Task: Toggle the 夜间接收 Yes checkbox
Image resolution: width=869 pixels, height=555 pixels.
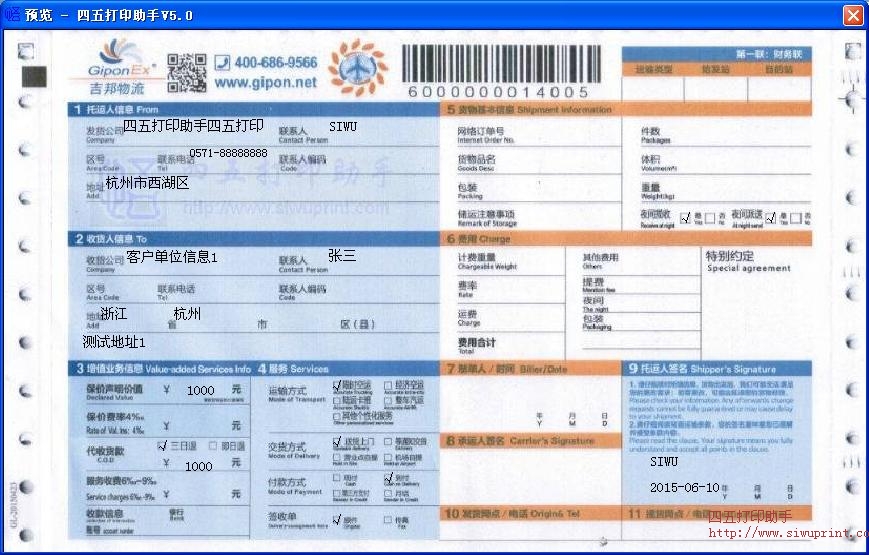Action: tap(685, 217)
